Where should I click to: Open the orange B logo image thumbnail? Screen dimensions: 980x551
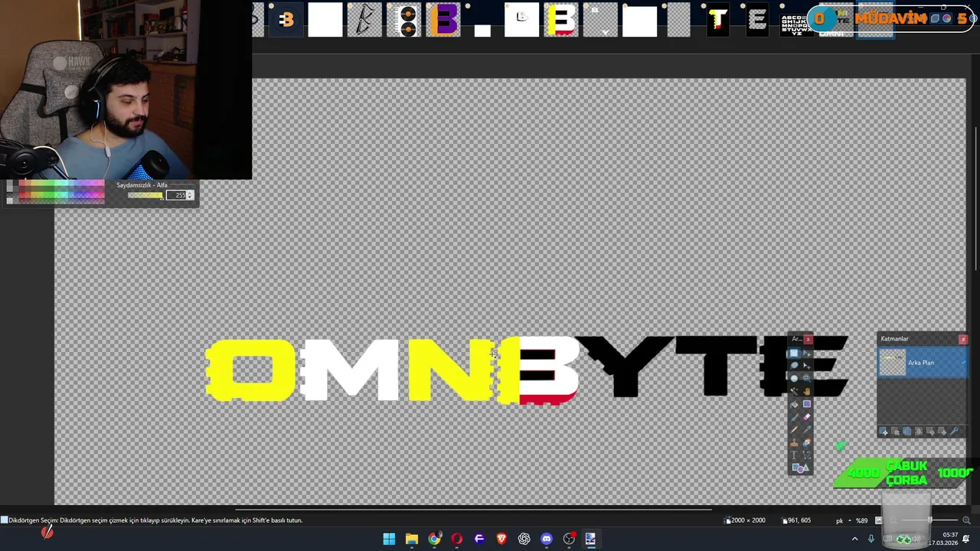[x=286, y=20]
